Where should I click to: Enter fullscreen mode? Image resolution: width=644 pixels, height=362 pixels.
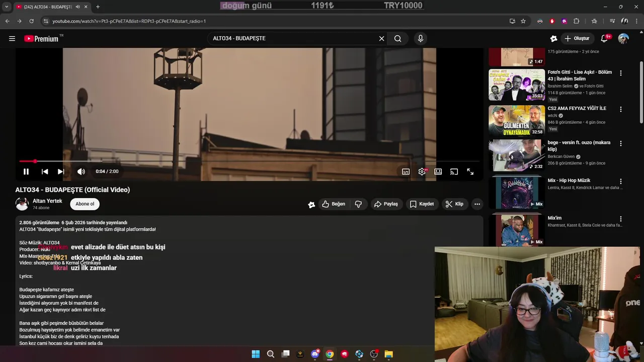tap(470, 171)
